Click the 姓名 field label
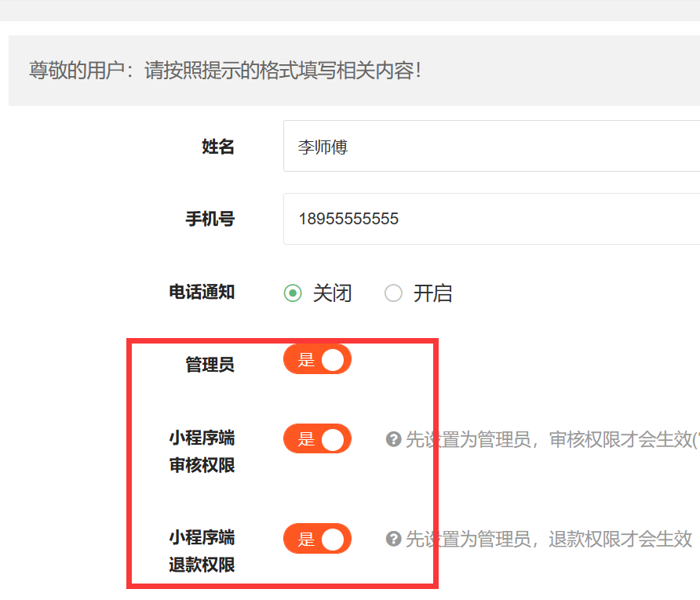 218,147
